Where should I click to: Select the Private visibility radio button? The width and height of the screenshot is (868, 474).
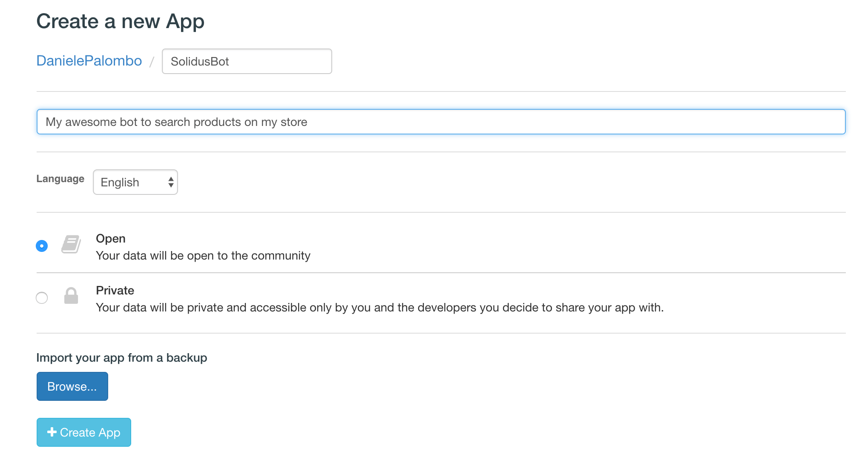[x=42, y=298]
